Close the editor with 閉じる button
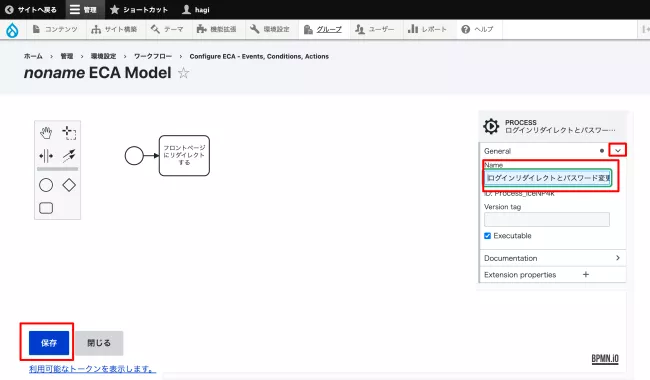 99,343
